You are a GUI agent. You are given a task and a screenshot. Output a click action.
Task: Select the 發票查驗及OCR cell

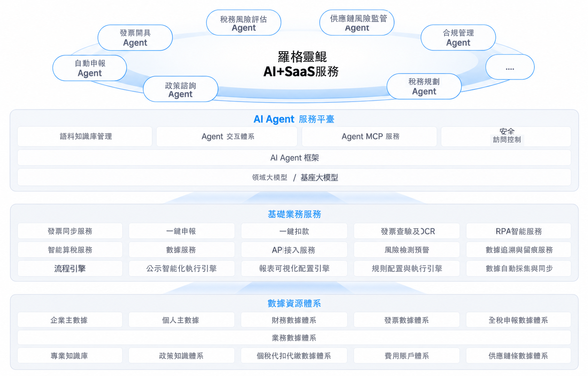[407, 231]
